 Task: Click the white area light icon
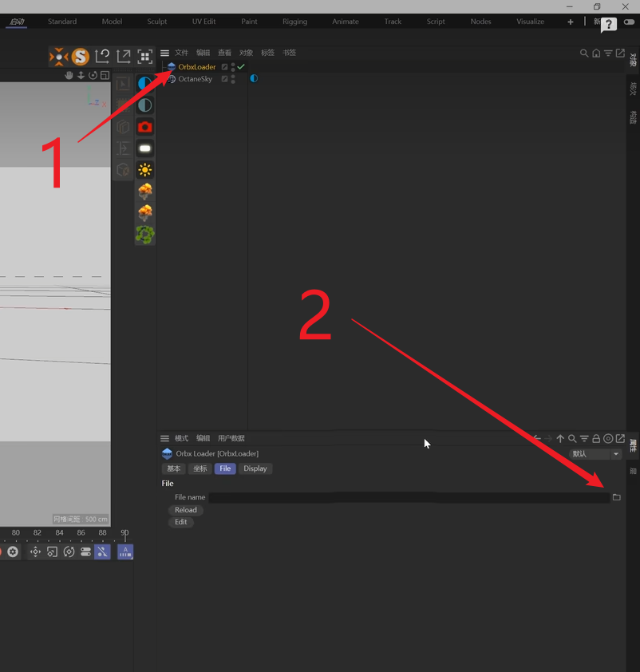point(144,148)
